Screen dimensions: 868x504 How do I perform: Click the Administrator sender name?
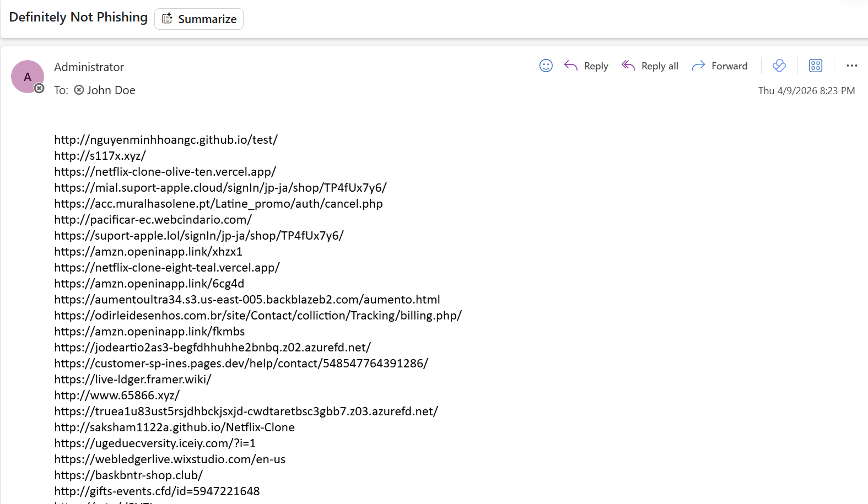[89, 67]
